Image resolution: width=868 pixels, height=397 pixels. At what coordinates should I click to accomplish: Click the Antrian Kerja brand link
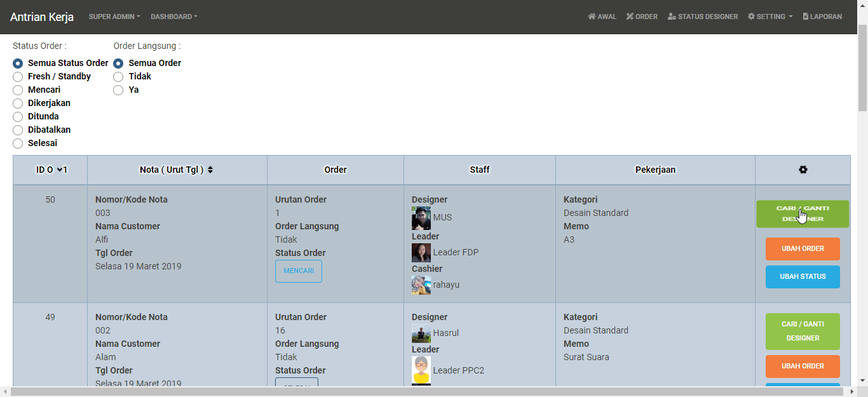(x=42, y=17)
